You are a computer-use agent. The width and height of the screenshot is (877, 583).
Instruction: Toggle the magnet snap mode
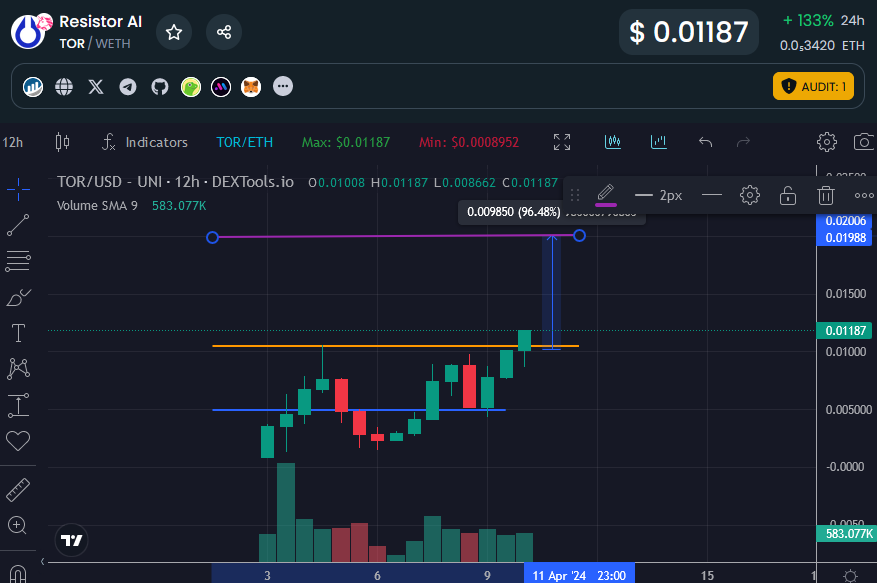18,574
